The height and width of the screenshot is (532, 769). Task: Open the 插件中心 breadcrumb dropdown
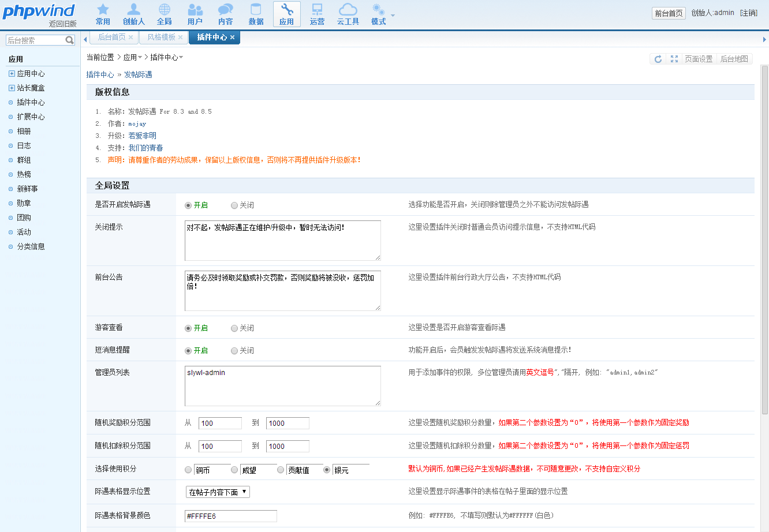tap(181, 57)
